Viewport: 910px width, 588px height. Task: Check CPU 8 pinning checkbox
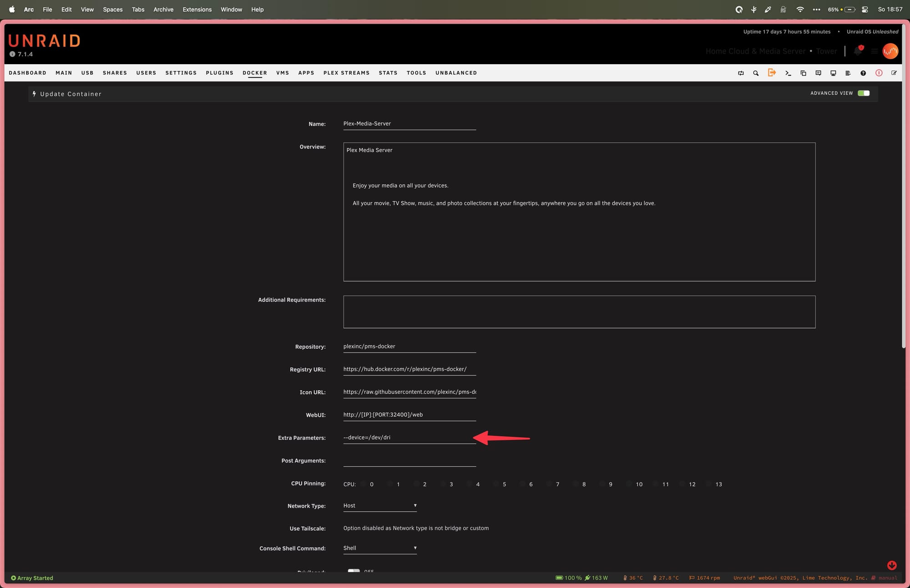(x=576, y=484)
